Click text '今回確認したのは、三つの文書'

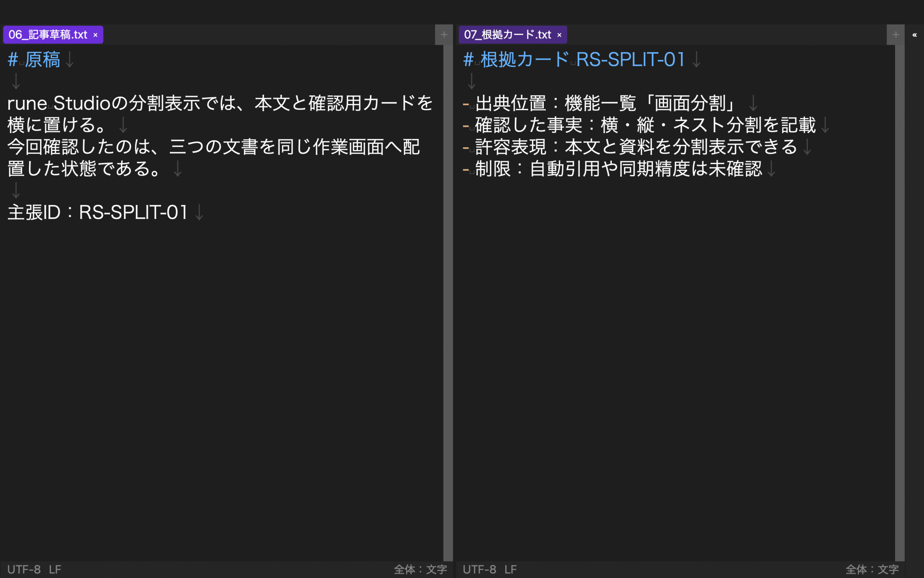132,147
